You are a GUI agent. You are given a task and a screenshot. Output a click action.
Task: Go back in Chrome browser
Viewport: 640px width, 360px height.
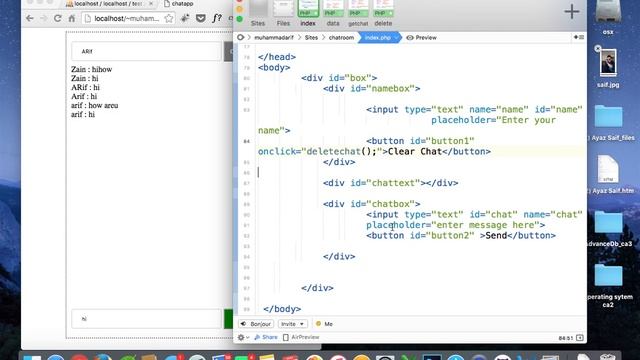coord(29,18)
